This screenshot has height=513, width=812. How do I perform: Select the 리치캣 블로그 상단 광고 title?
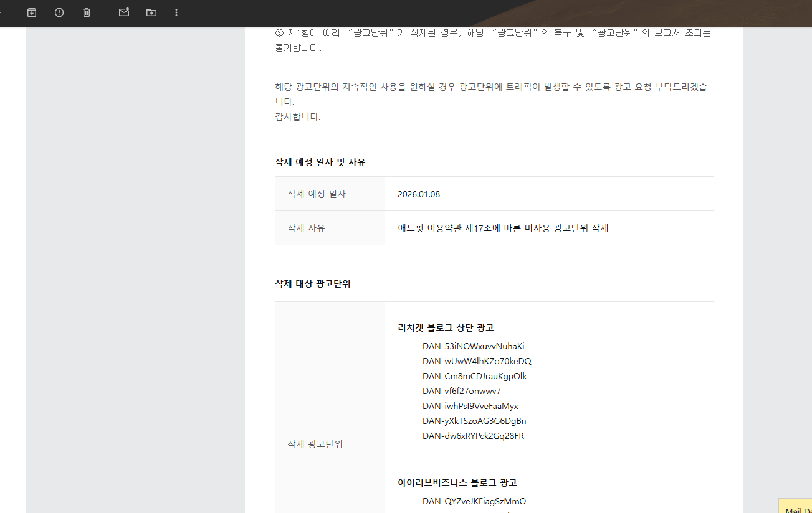[446, 327]
